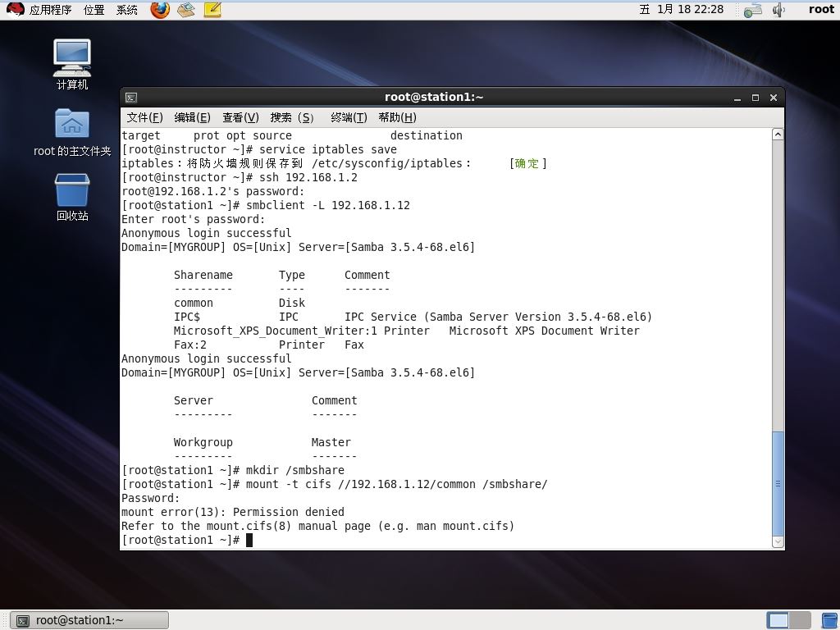Screen dimensions: 840x630
Task: Click the 'IPC$' share row
Action: [x=413, y=317]
